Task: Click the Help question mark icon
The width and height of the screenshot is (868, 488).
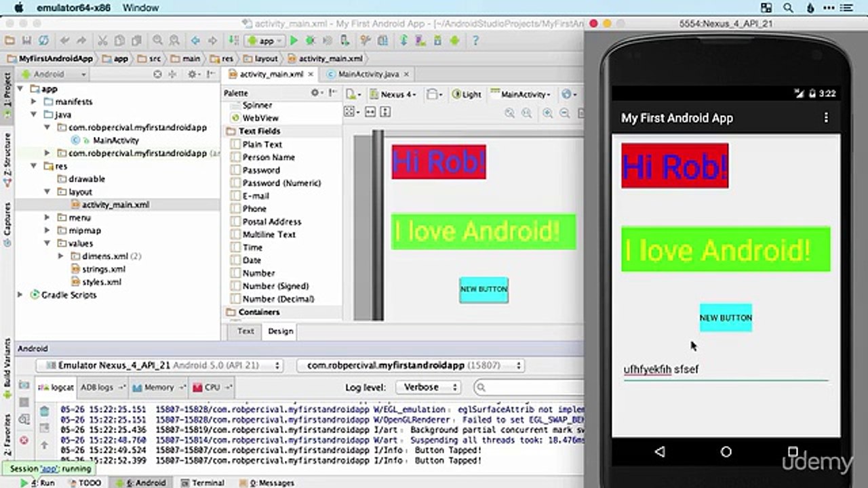Action: coord(476,41)
